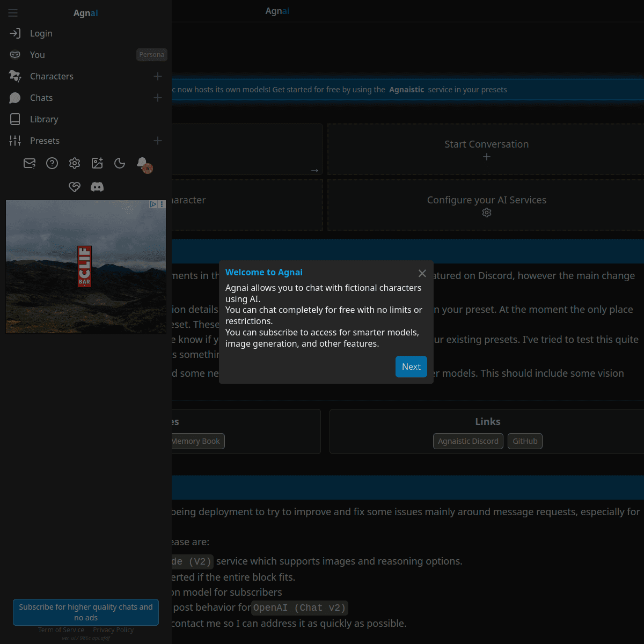Open the settings gear in sidebar
The image size is (644, 644).
tap(75, 163)
